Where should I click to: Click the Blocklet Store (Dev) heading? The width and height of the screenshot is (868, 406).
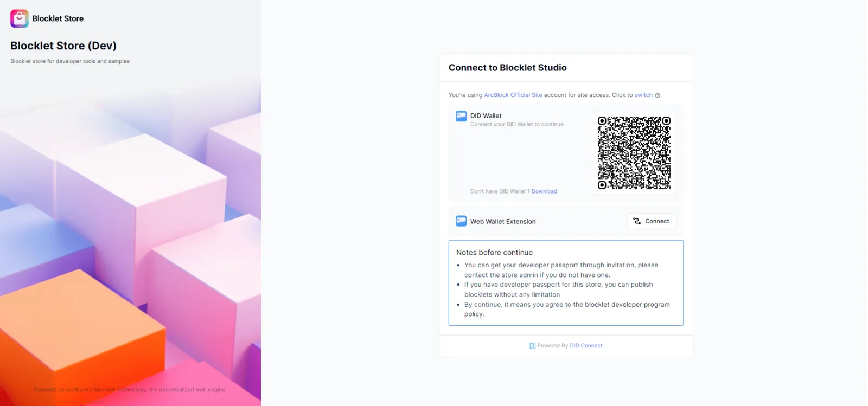point(63,46)
